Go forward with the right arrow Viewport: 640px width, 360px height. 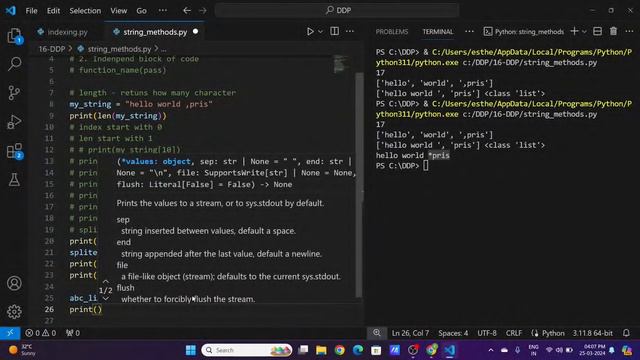coord(203,11)
